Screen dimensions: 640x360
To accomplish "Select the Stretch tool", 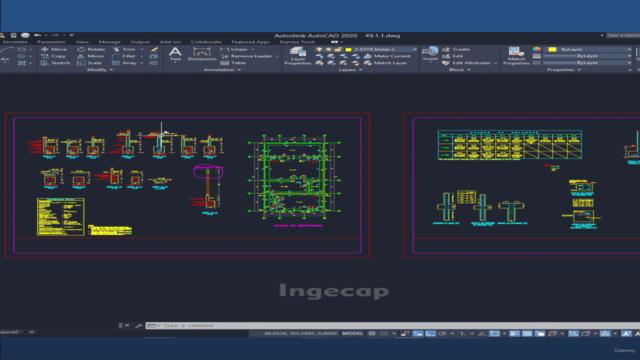I will 56,63.
